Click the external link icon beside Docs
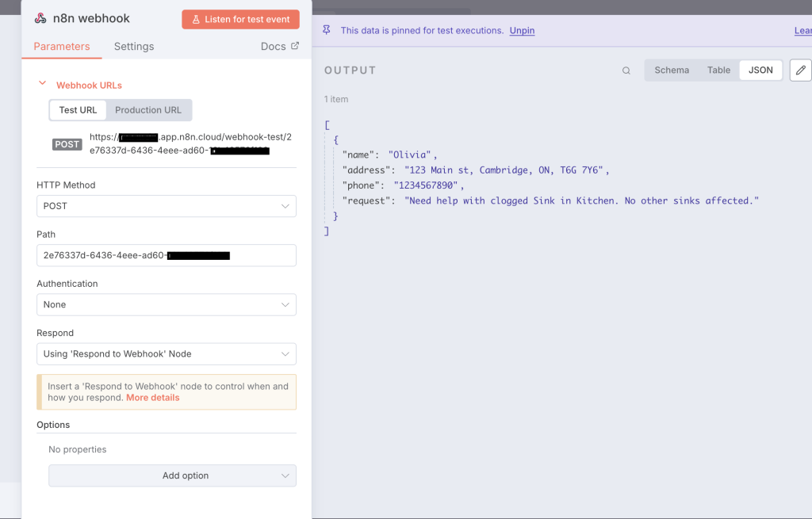The width and height of the screenshot is (812, 519). [x=295, y=46]
